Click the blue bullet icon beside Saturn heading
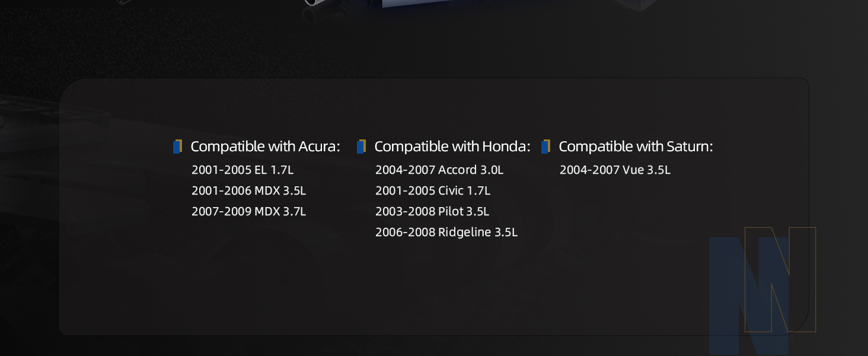Screen dimensions: 868x356 tap(545, 147)
